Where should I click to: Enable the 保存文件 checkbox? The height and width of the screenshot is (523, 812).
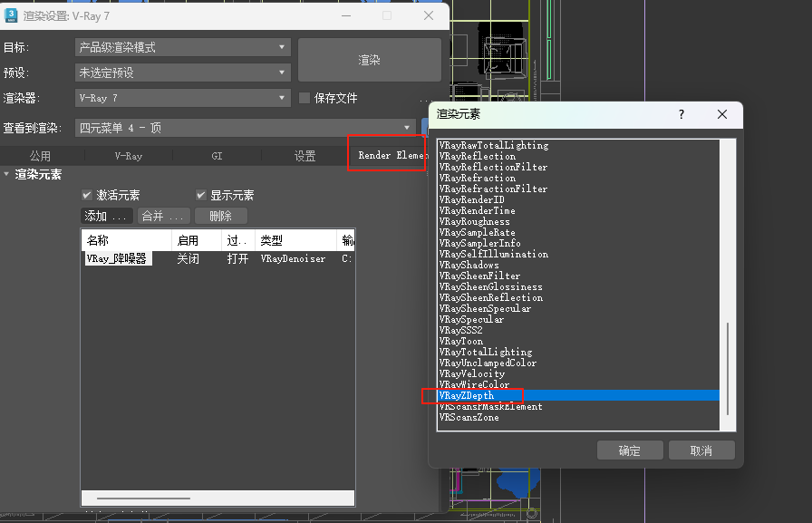(x=305, y=98)
